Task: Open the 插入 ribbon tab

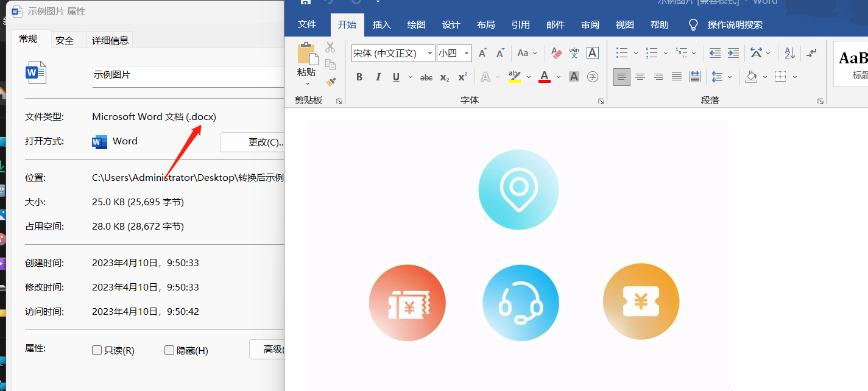Action: pyautogui.click(x=382, y=24)
